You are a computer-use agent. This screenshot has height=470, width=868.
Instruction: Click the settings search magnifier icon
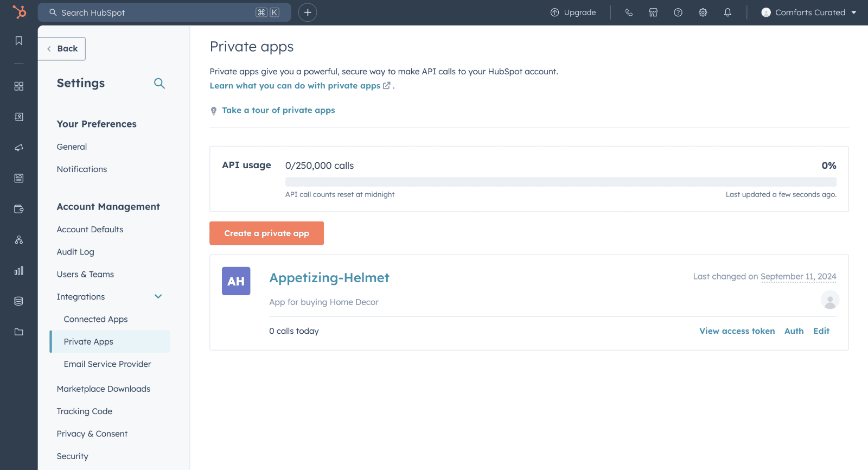[159, 83]
